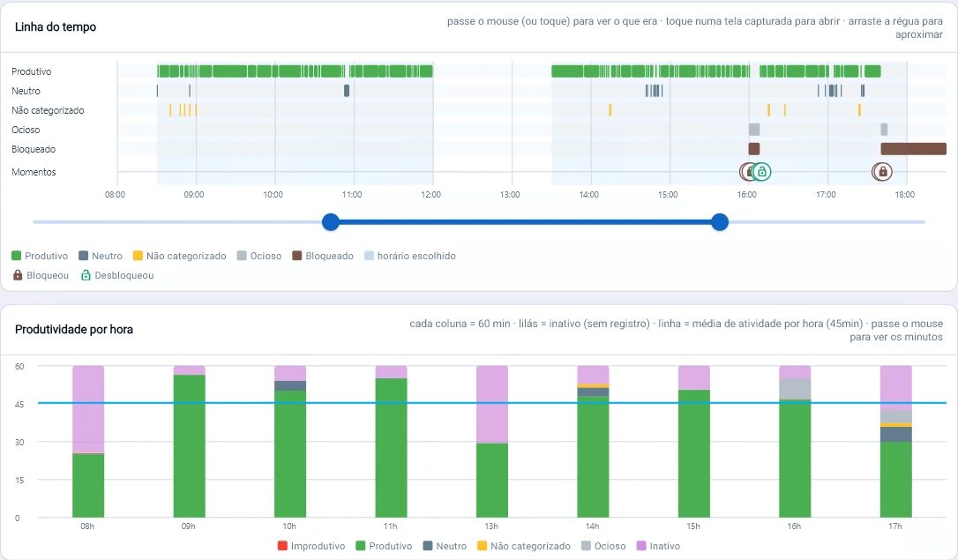This screenshot has height=560, width=958.
Task: Grab the right handle of the timeline range slider
Action: (x=720, y=222)
